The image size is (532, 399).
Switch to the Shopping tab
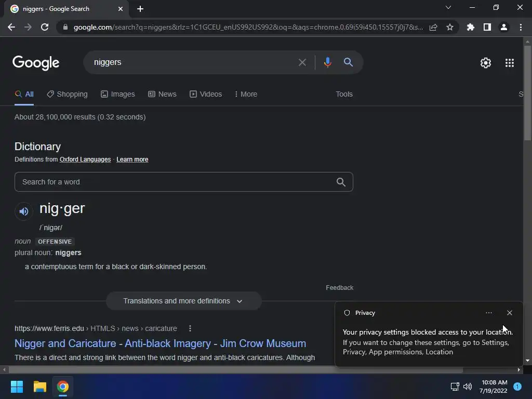point(67,95)
